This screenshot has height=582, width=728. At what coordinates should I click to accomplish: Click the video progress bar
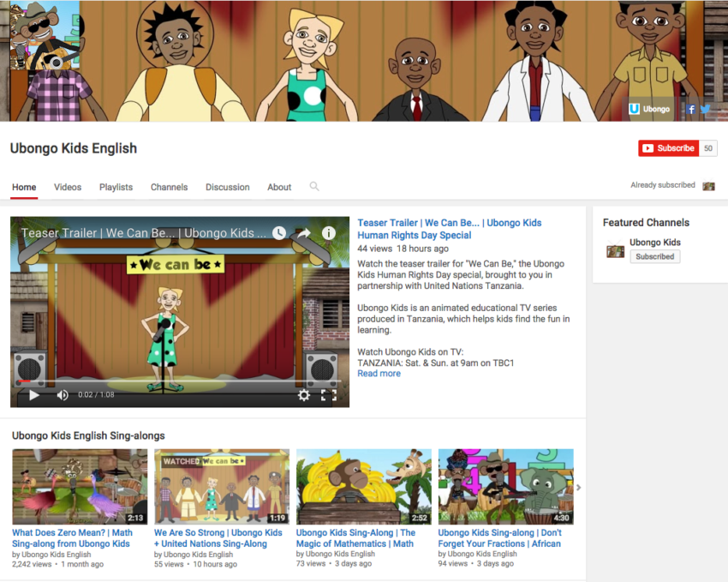click(x=180, y=381)
